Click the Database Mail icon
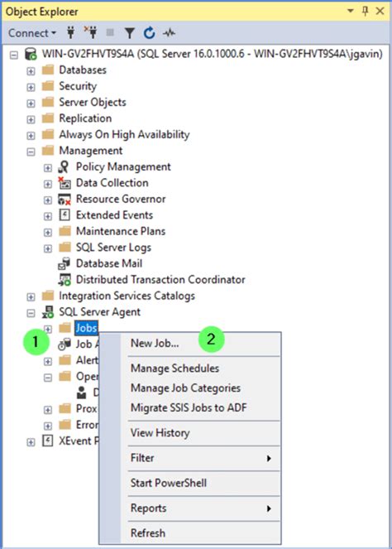This screenshot has height=549, width=392. tap(65, 263)
